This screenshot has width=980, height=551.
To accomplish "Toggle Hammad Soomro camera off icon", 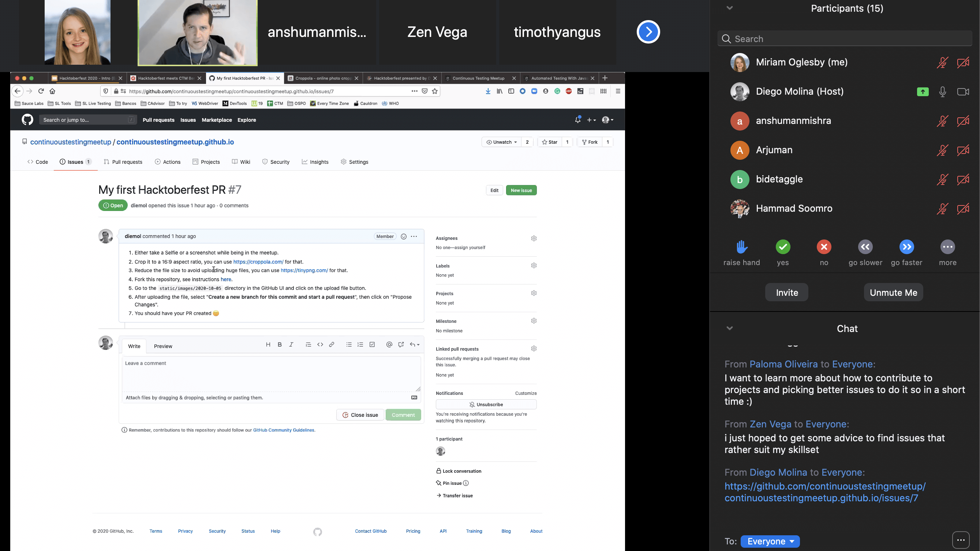I will tap(963, 209).
